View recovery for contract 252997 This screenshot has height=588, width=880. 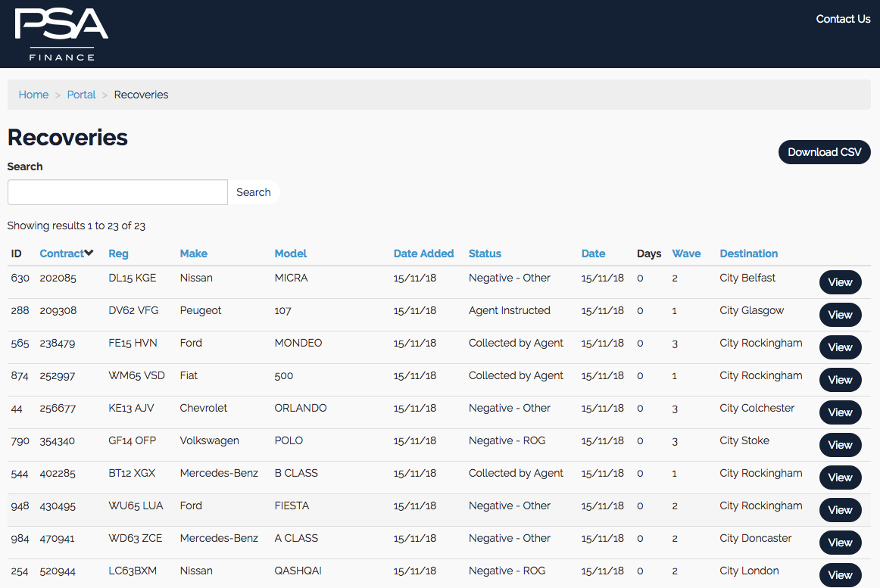point(840,380)
